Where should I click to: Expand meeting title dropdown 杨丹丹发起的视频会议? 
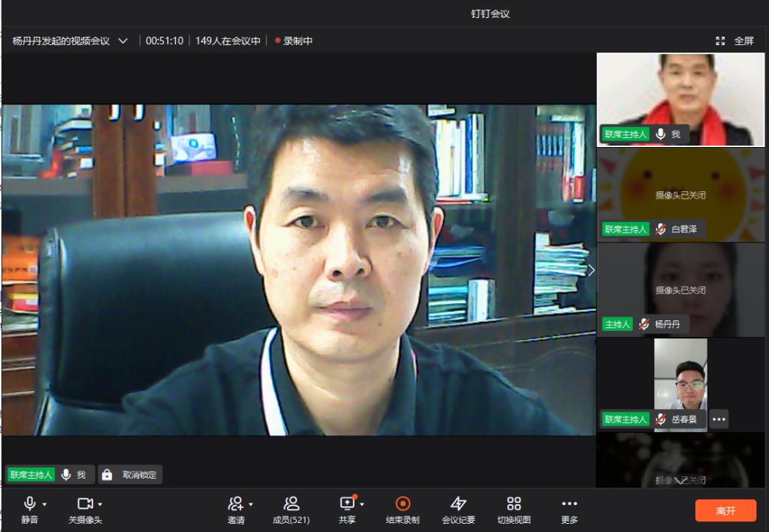[123, 41]
